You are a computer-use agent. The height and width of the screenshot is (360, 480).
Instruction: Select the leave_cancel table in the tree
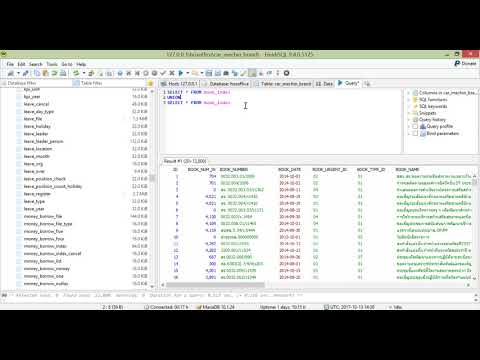coord(36,104)
